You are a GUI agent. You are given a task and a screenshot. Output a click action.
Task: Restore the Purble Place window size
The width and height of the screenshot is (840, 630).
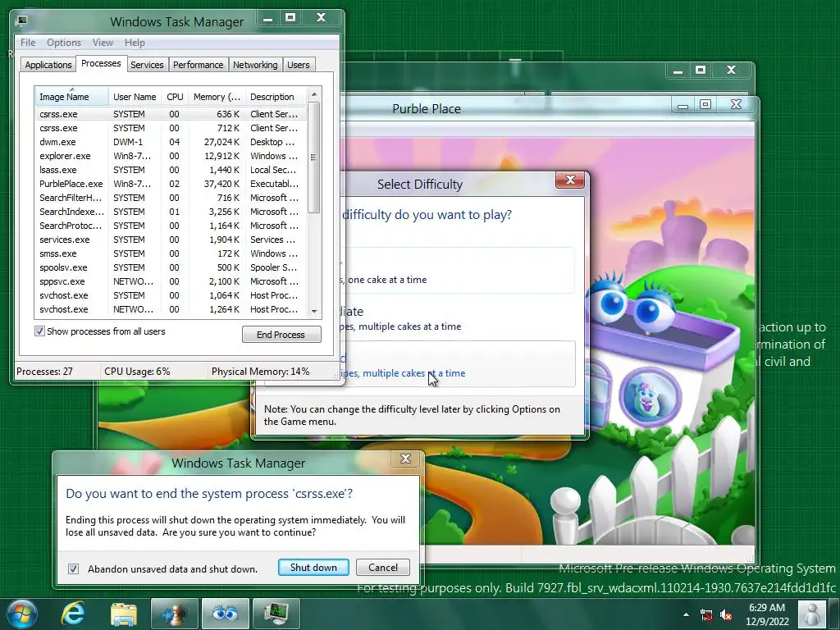click(x=705, y=104)
